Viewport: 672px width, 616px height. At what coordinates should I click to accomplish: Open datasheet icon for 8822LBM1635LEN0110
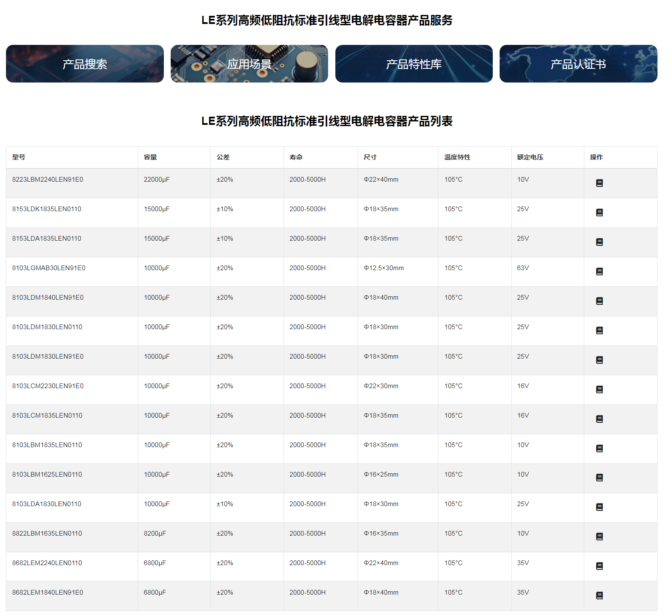click(x=599, y=536)
